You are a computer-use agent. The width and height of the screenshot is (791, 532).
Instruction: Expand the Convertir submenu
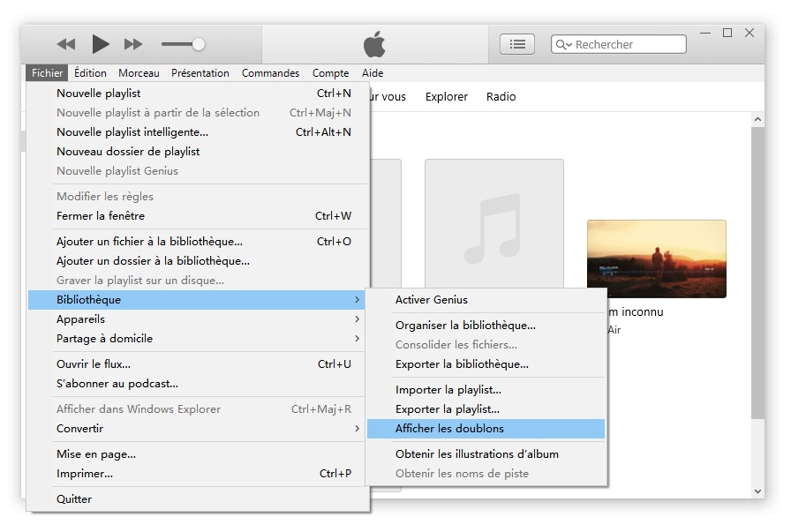(x=197, y=429)
